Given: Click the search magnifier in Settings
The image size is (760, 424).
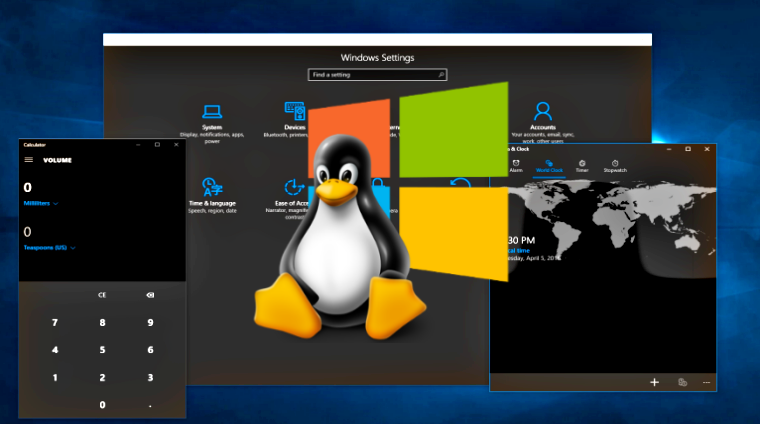Looking at the screenshot, I should tap(441, 75).
